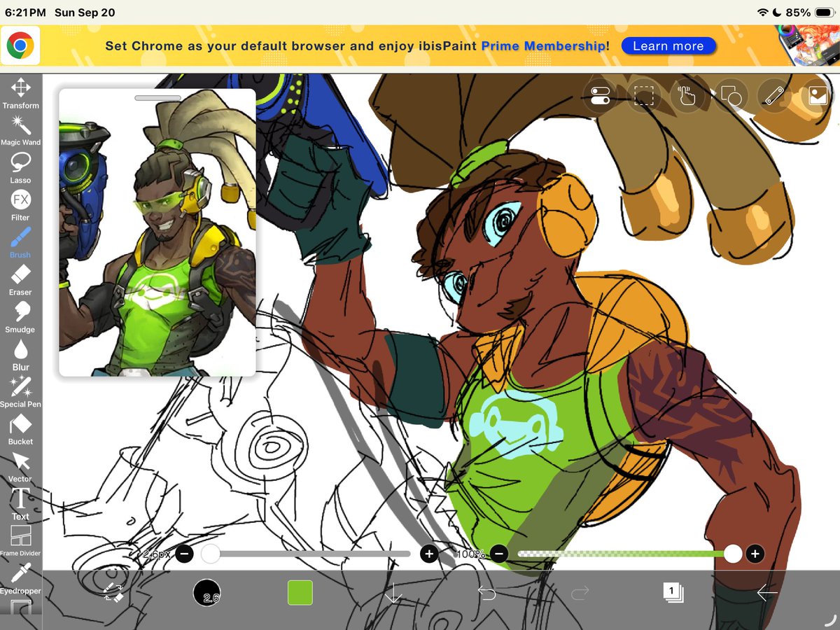Check the battery 85% status indicator
The height and width of the screenshot is (630, 840).
point(809,13)
